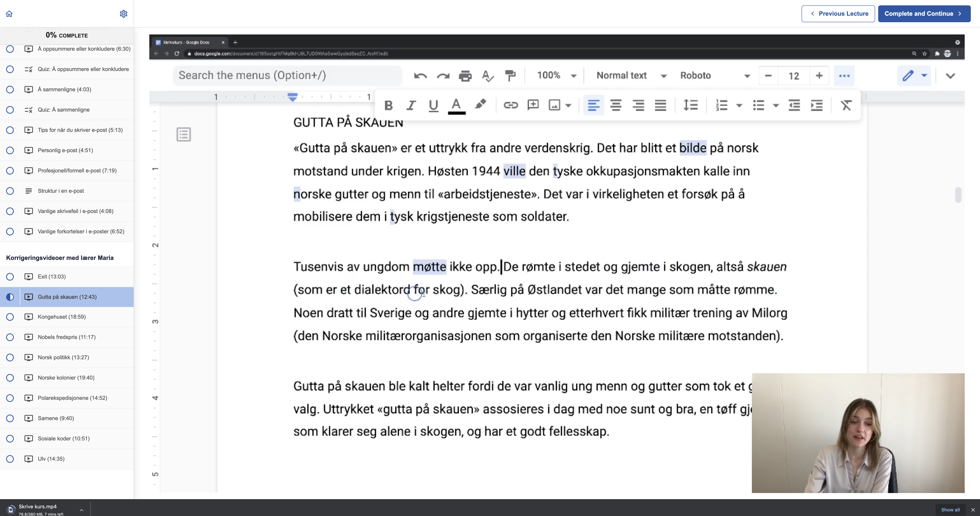This screenshot has height=516, width=980.
Task: Insert a link with the chain icon
Action: 510,105
